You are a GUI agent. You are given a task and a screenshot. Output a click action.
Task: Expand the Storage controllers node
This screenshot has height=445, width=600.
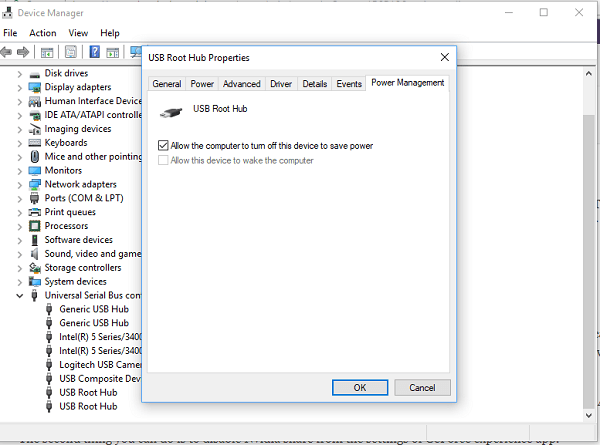click(20, 268)
